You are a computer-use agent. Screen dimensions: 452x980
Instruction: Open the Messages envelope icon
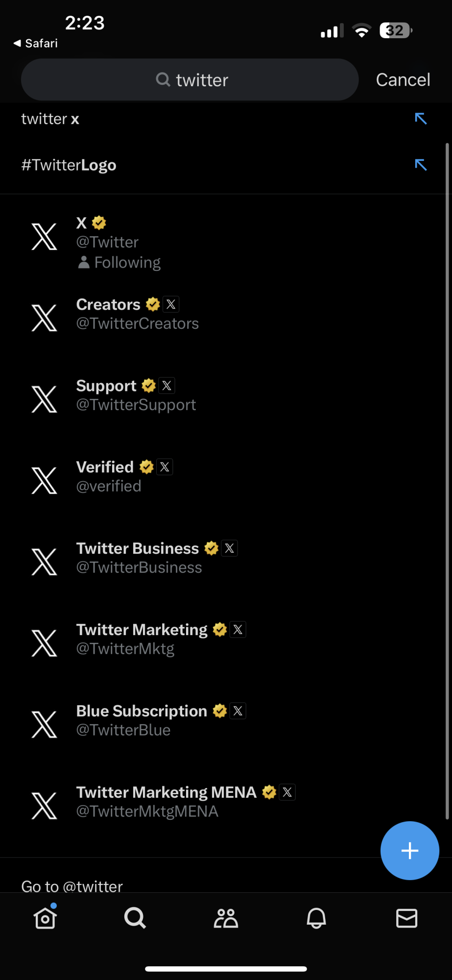pos(406,918)
